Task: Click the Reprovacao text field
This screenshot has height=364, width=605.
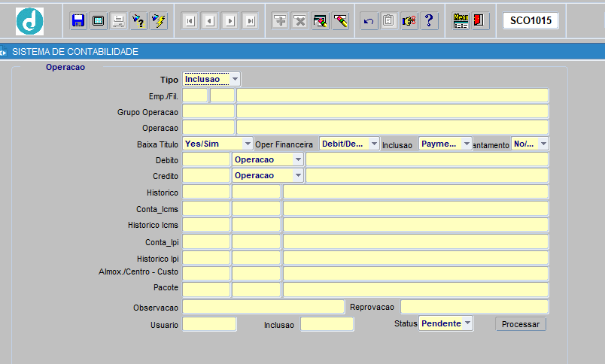Action: (x=474, y=307)
